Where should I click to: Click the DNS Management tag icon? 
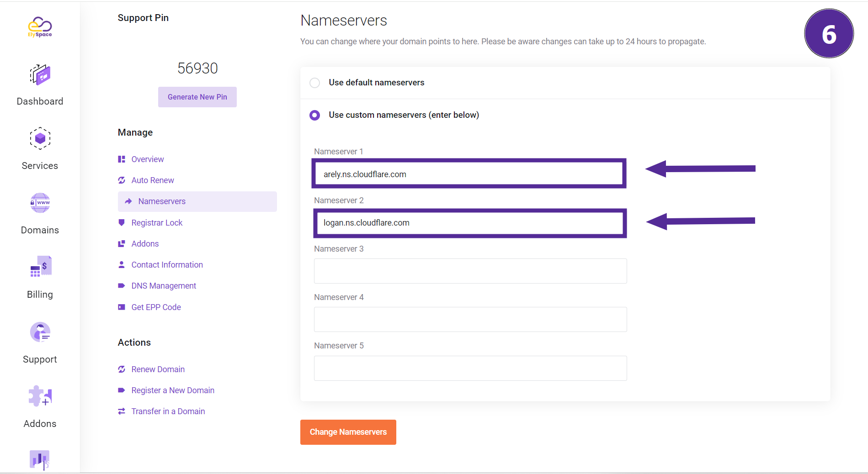coord(122,286)
